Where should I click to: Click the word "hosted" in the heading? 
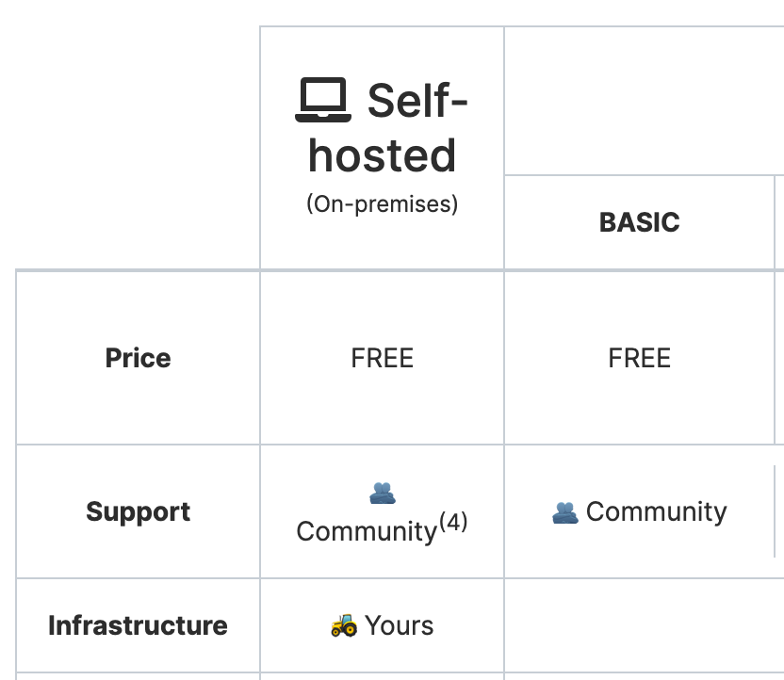tap(382, 155)
